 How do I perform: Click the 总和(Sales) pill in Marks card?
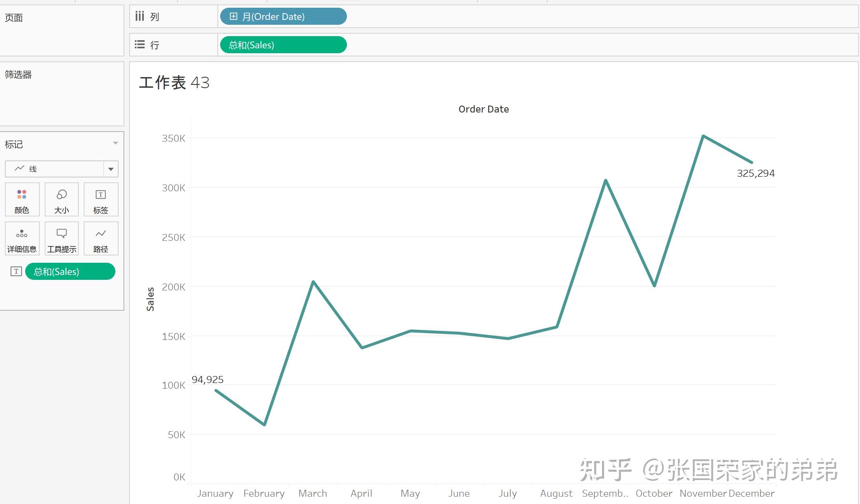pyautogui.click(x=70, y=271)
